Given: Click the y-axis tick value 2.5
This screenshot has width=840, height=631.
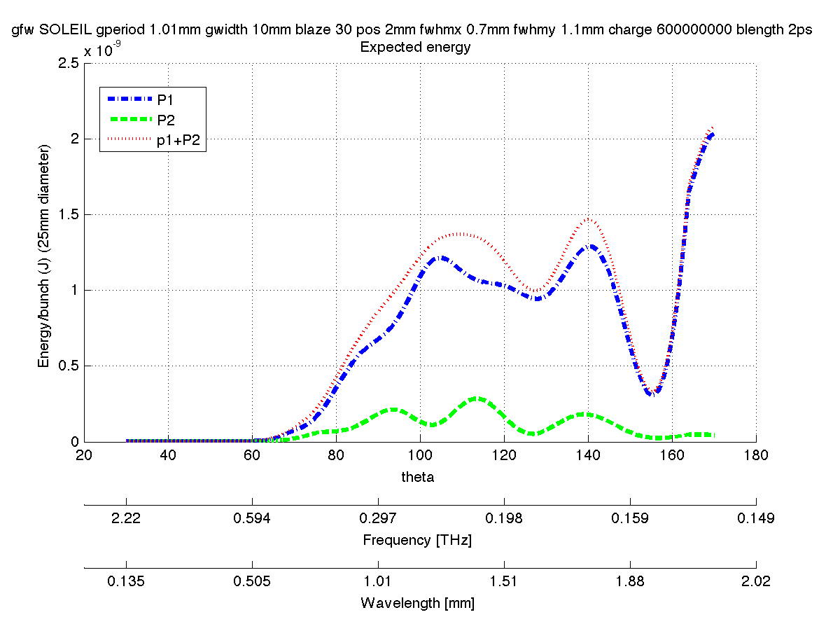Looking at the screenshot, I should pyautogui.click(x=68, y=63).
